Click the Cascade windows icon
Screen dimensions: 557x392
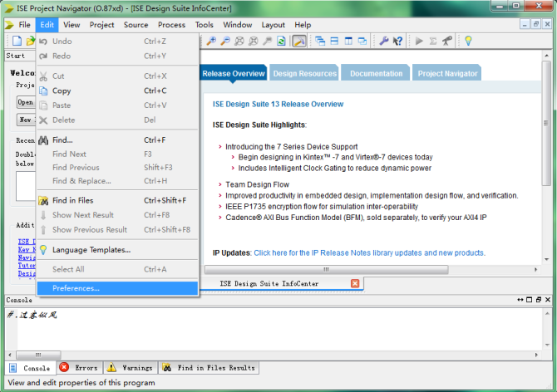320,41
